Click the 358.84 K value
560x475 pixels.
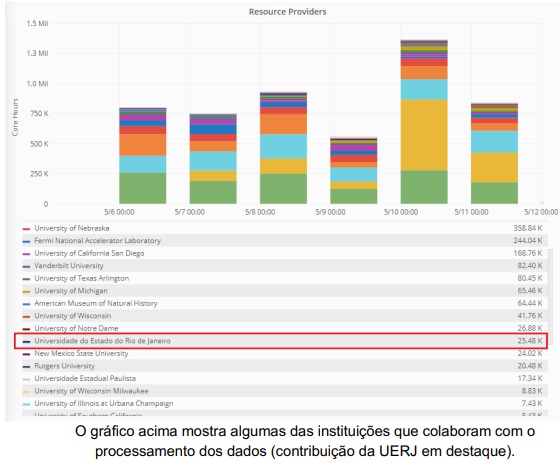pyautogui.click(x=528, y=228)
